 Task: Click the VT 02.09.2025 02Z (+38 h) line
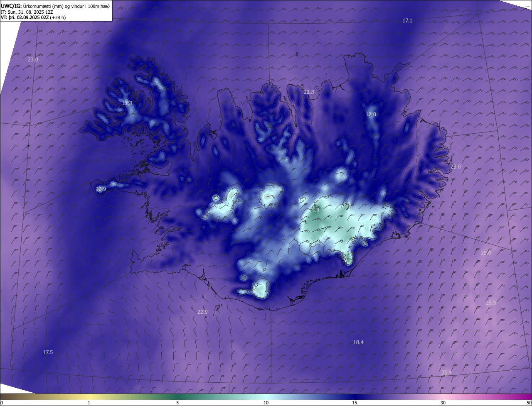pyautogui.click(x=33, y=18)
